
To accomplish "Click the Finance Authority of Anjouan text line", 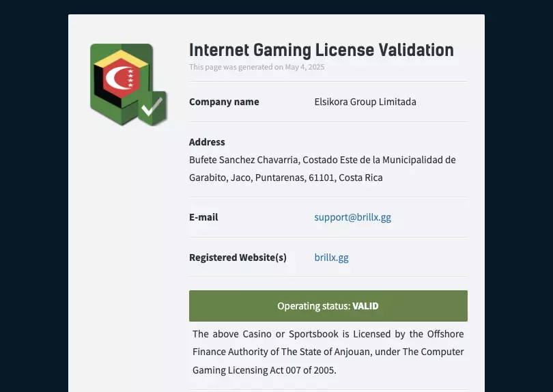I will [x=328, y=352].
